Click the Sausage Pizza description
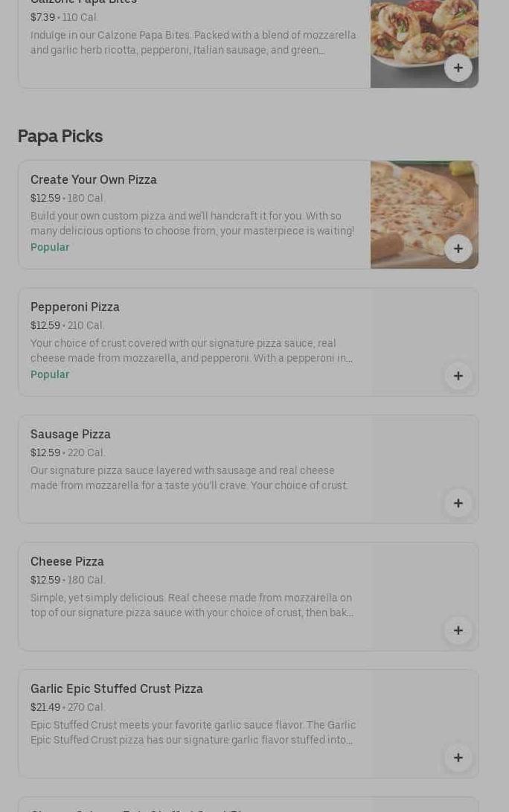The image size is (509, 812). [x=189, y=478]
